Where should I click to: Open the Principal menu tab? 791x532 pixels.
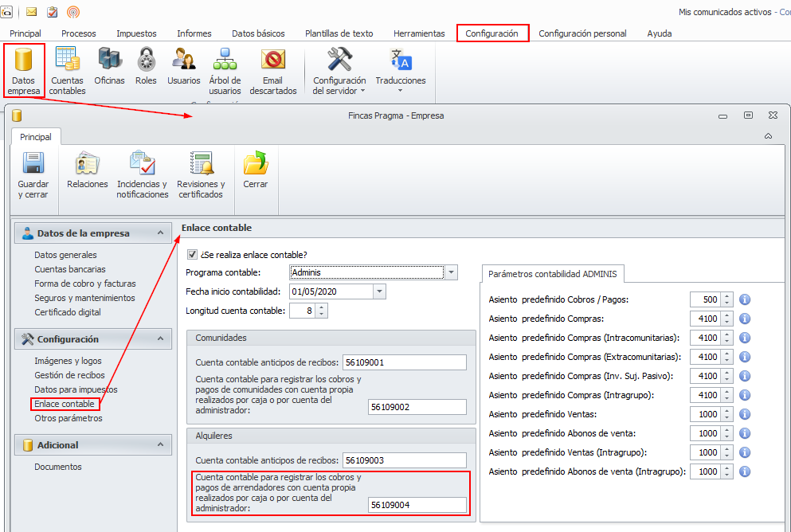[x=25, y=33]
